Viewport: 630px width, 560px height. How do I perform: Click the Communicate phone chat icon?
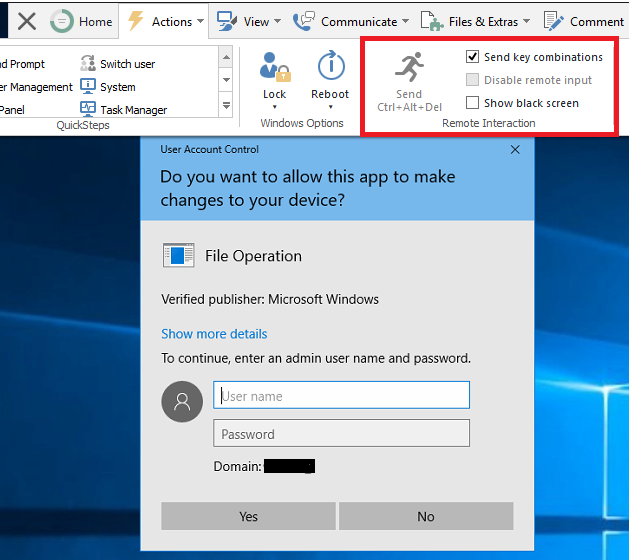(304, 21)
